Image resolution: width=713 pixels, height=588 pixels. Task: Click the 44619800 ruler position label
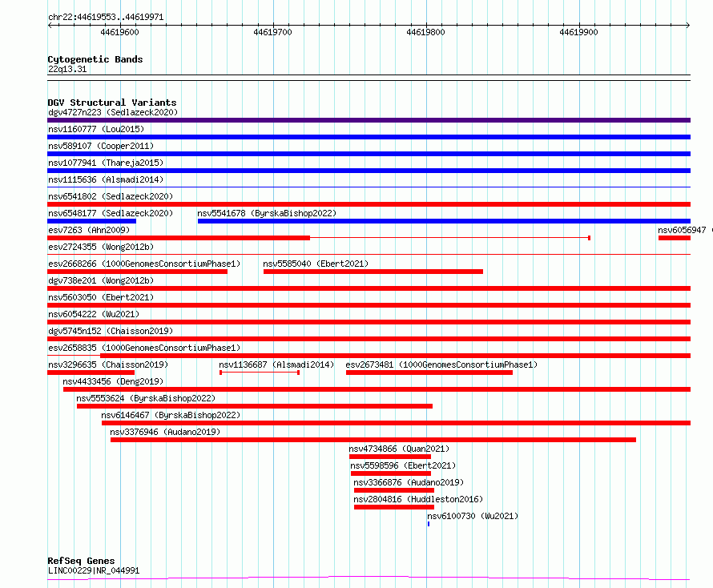pyautogui.click(x=425, y=32)
